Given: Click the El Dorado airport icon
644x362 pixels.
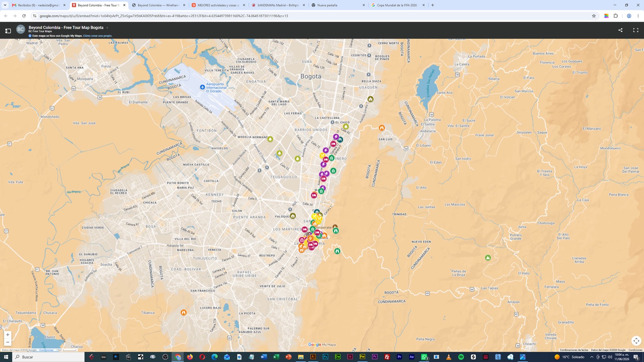Looking at the screenshot, I should tap(202, 87).
